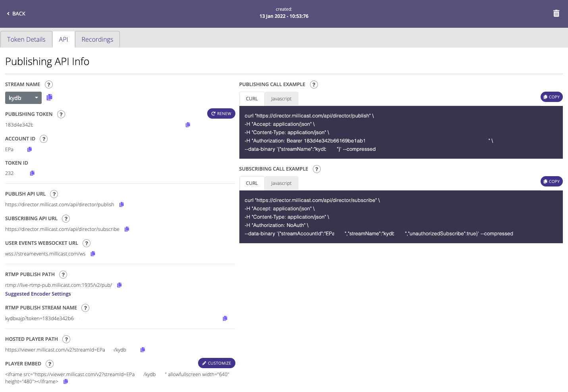Image resolution: width=568 pixels, height=392 pixels.
Task: Copy the stream name icon
Action: pos(50,97)
